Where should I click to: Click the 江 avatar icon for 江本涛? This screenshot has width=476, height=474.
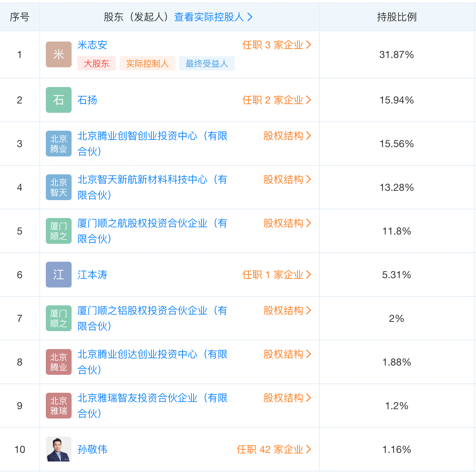(x=59, y=275)
